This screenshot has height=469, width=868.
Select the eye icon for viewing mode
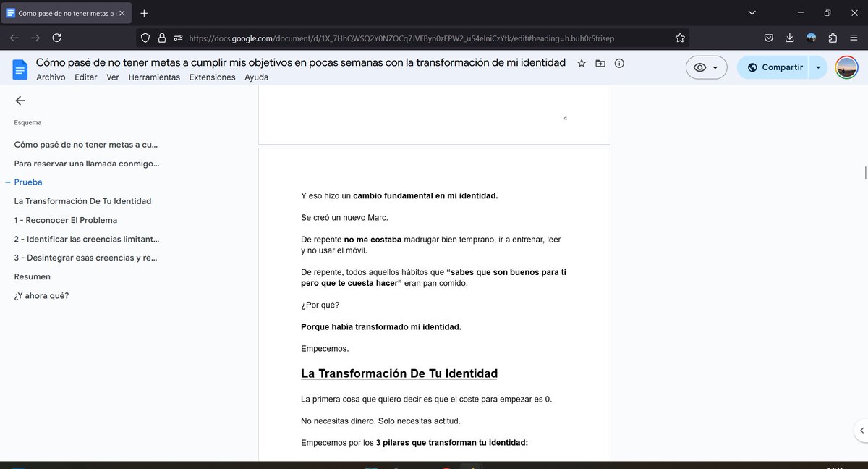click(701, 67)
